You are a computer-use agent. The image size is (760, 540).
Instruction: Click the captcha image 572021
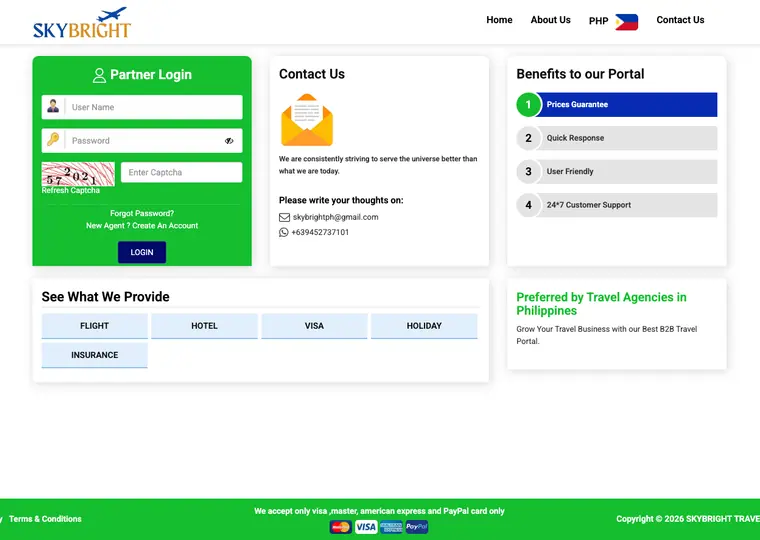(78, 174)
